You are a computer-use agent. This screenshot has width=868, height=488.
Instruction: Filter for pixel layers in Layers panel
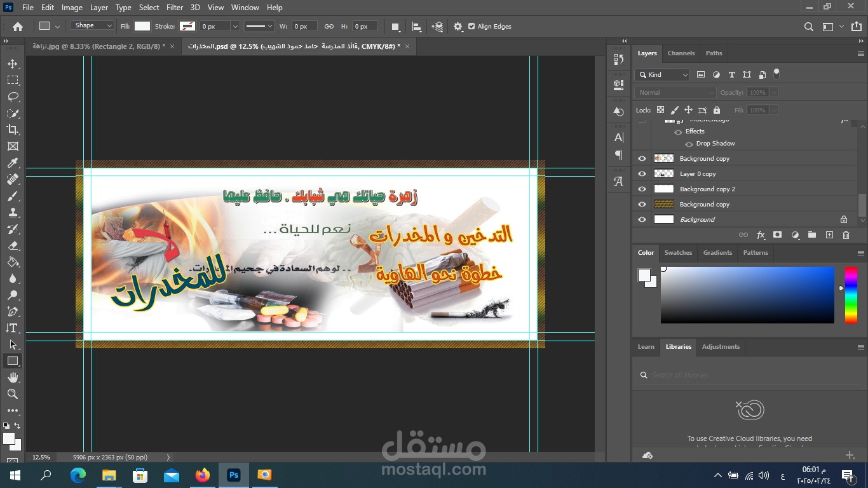[x=701, y=74]
